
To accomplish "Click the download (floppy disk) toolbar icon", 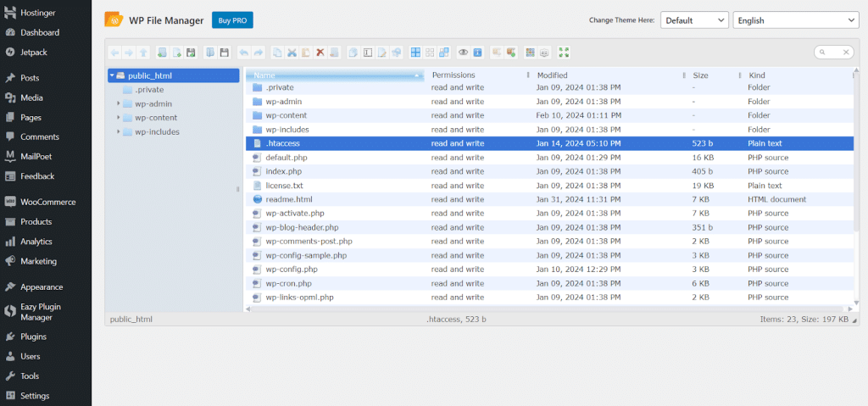I will click(224, 53).
